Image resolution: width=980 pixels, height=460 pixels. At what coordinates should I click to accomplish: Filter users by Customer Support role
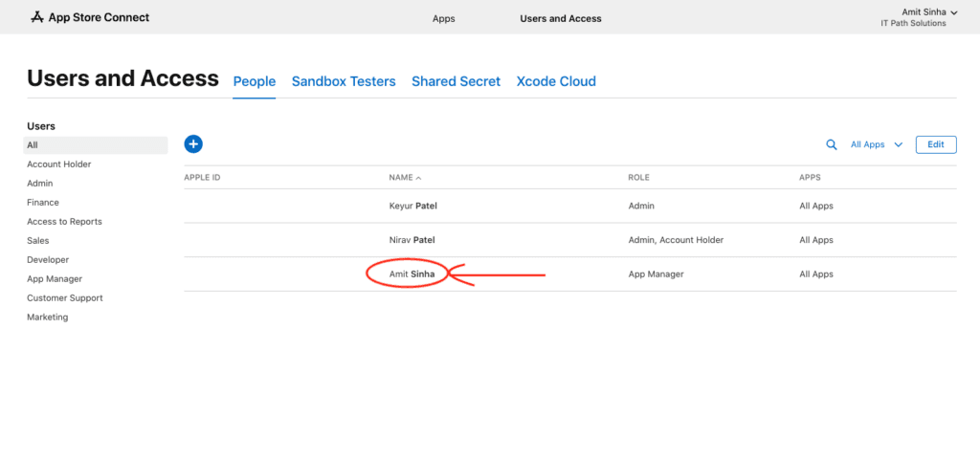65,298
